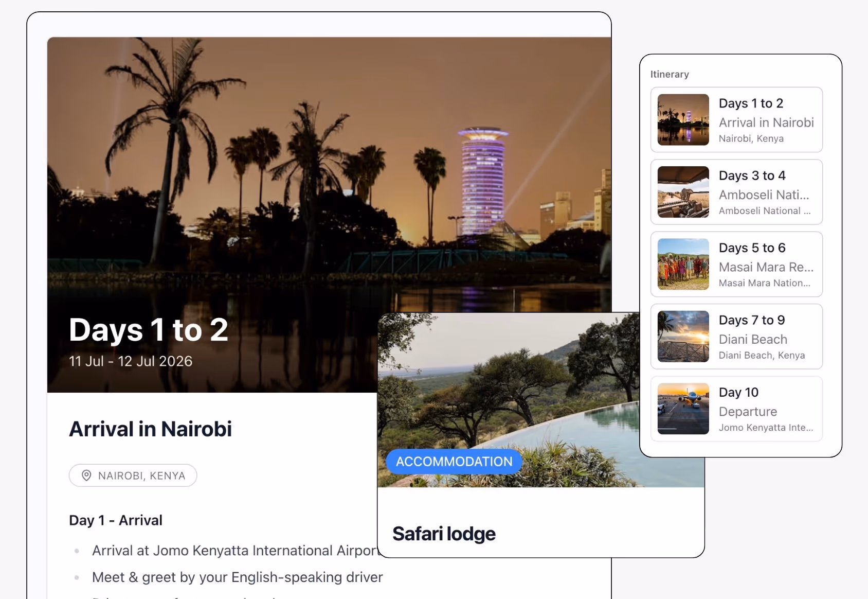
Task: Click the Masai Mara Nation... location text
Action: click(765, 283)
